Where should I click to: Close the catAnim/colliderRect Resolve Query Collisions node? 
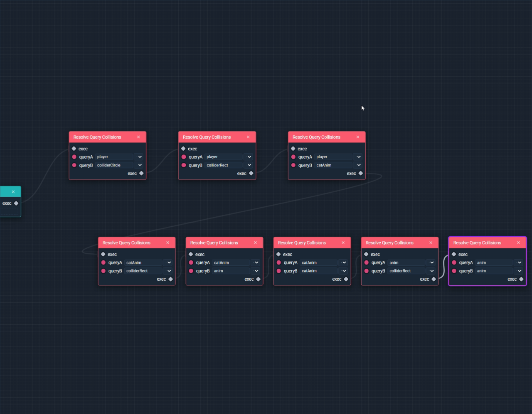point(167,243)
